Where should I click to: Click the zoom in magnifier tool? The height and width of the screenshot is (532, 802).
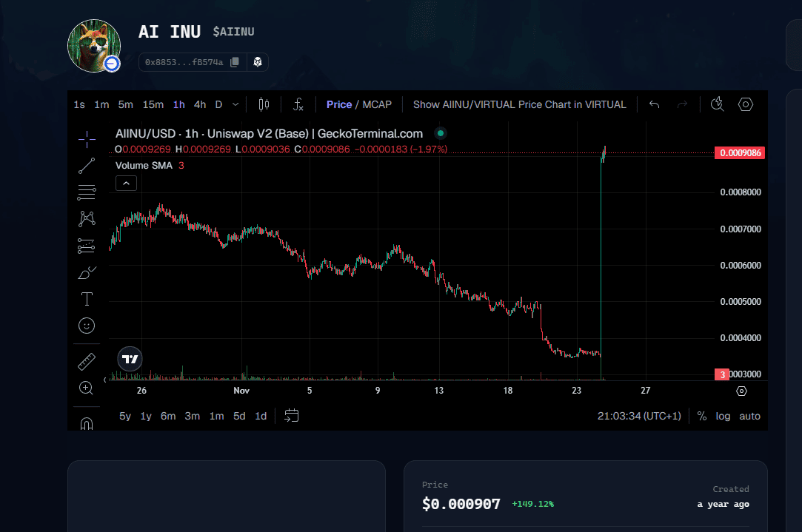87,388
